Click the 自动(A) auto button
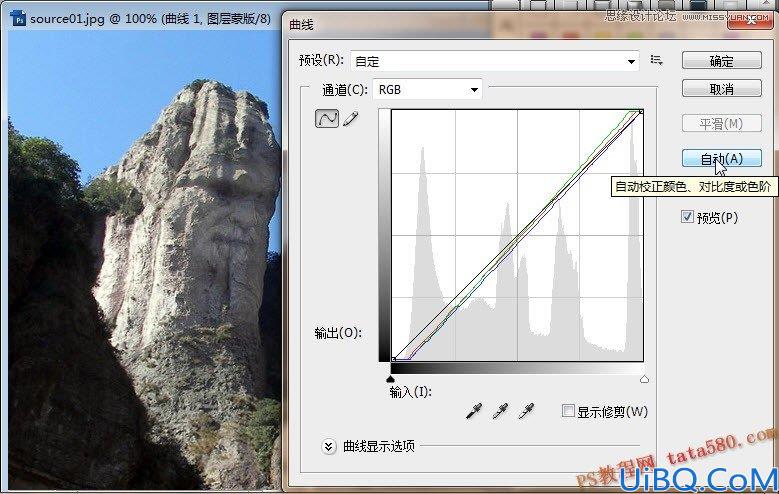779x494 pixels. click(721, 159)
